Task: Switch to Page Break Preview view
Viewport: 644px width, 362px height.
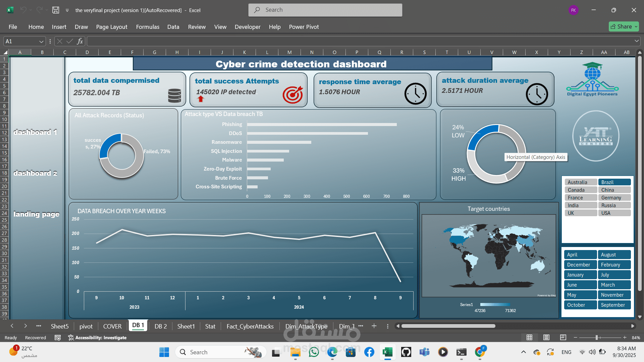Action: 563,338
